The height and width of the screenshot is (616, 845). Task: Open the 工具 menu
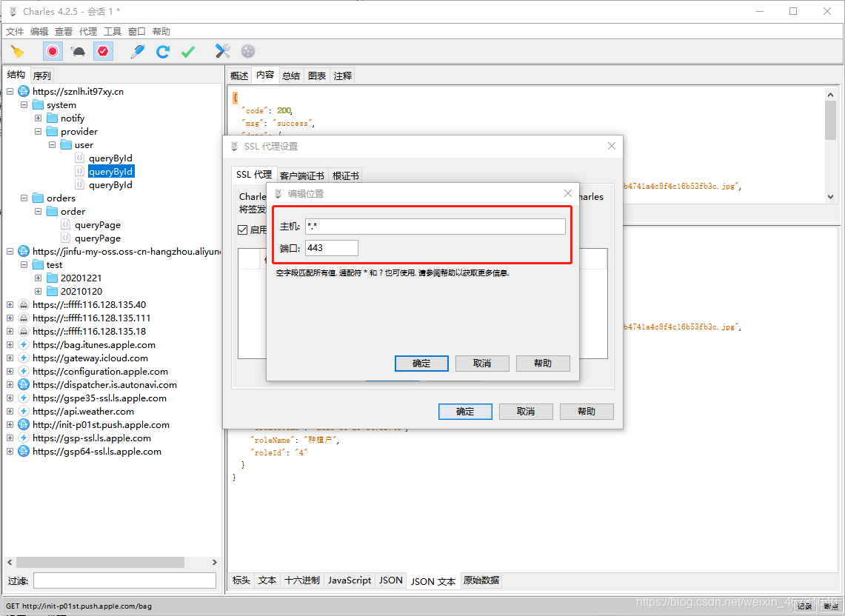[113, 31]
